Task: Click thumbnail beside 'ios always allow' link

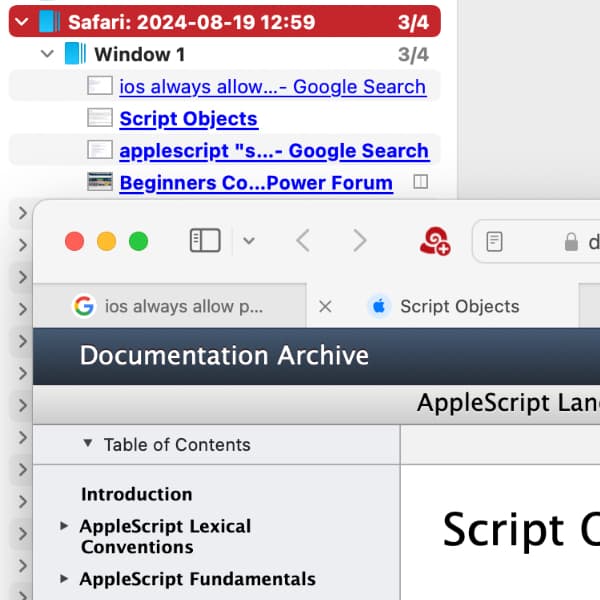Action: tap(100, 86)
